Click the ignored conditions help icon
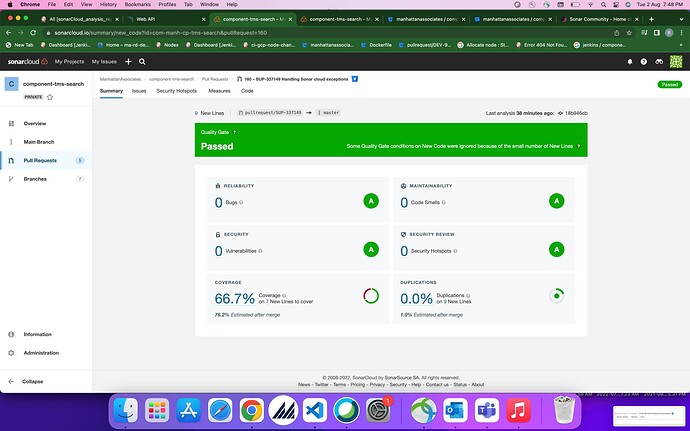The width and height of the screenshot is (690, 431). 579,146
